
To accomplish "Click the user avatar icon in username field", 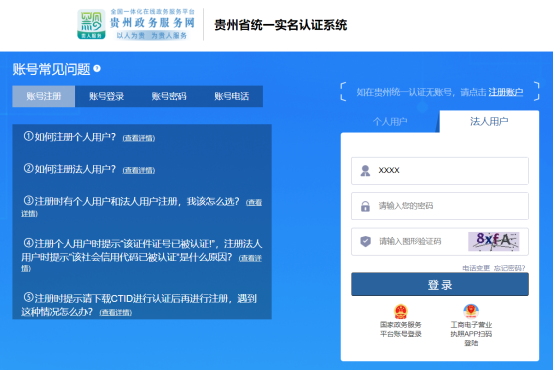I will pyautogui.click(x=365, y=171).
